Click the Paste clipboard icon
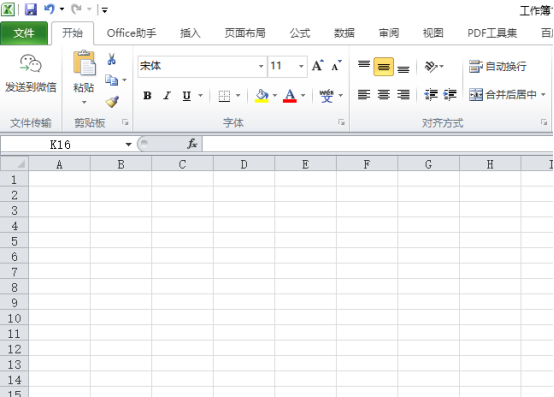554x397 pixels. pyautogui.click(x=84, y=63)
